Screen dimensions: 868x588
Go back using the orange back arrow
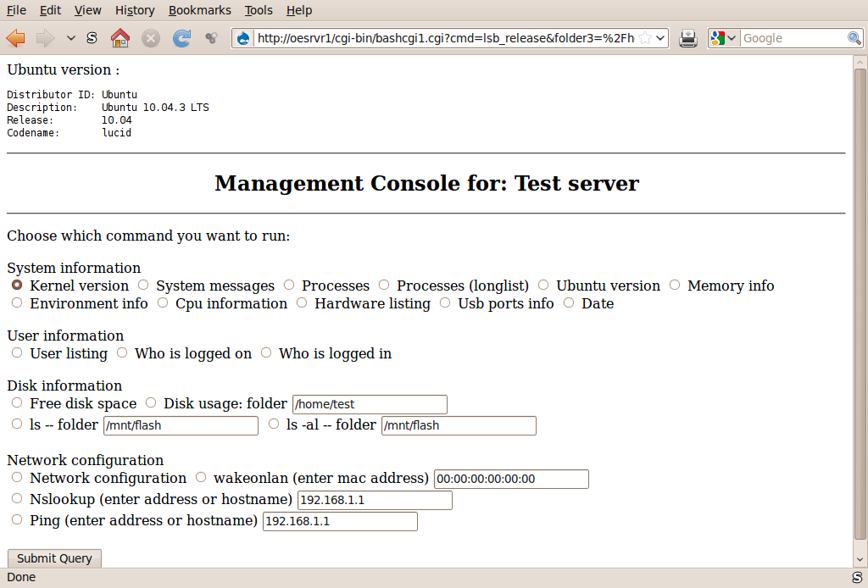coord(15,38)
